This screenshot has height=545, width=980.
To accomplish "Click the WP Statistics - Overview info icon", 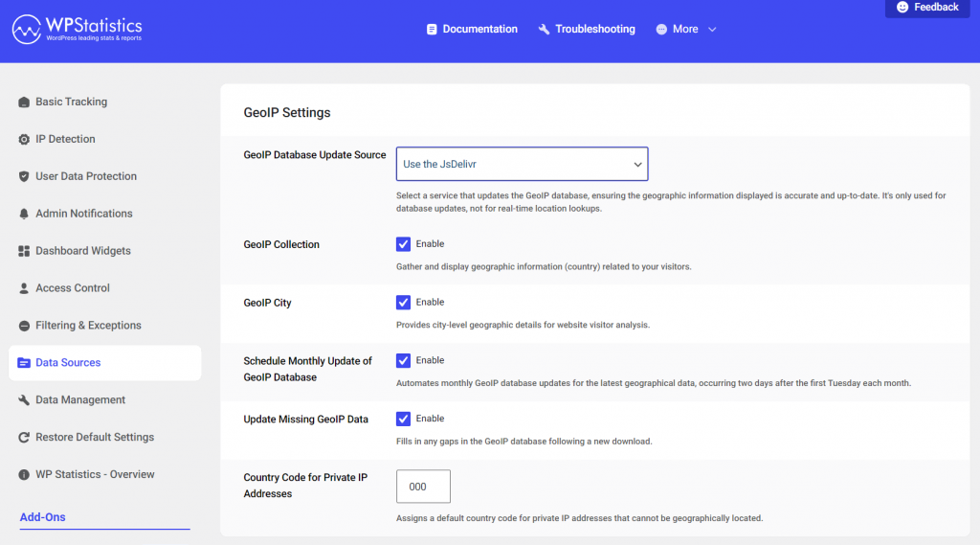I will [24, 474].
